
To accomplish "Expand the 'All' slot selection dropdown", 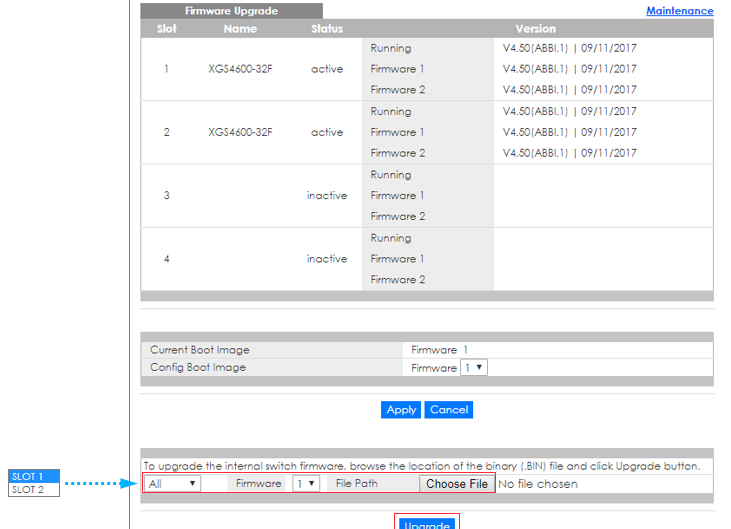I will click(172, 484).
